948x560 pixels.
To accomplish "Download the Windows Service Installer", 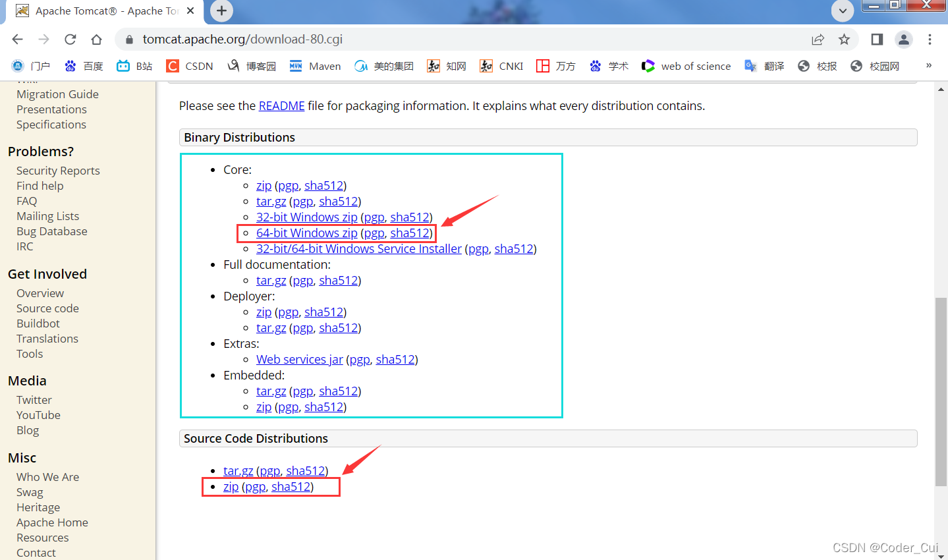I will (x=359, y=248).
